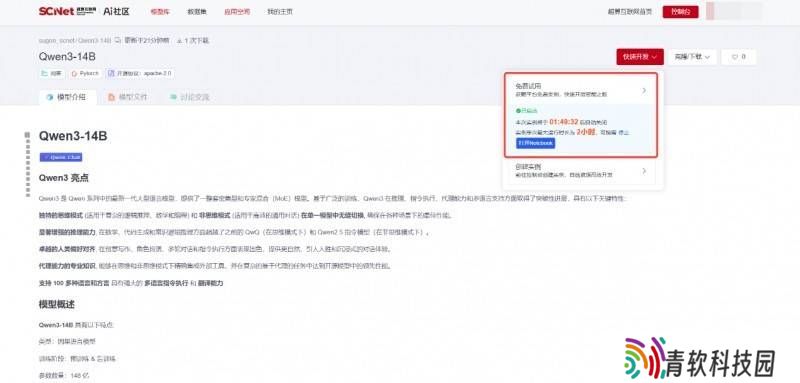
Task: Click the table-of-contents dots on the left
Action: click(x=28, y=164)
